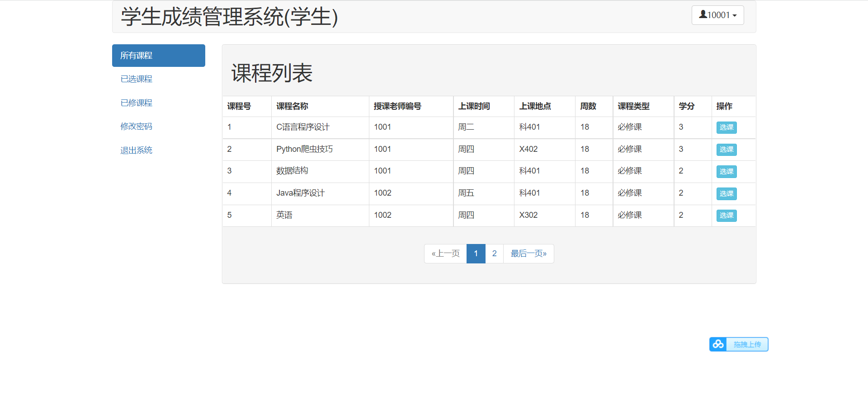Click the 上课时间 column header

[474, 106]
